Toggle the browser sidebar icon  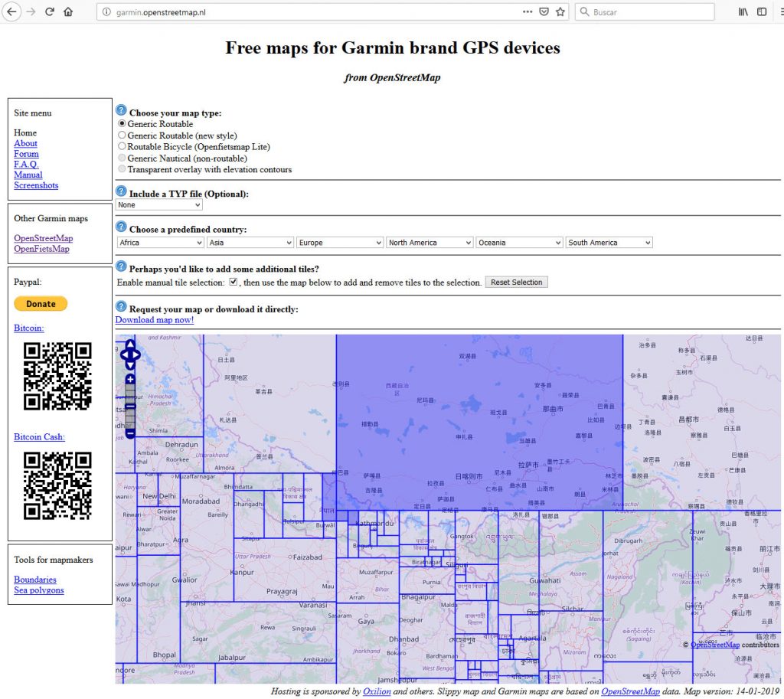pos(762,12)
